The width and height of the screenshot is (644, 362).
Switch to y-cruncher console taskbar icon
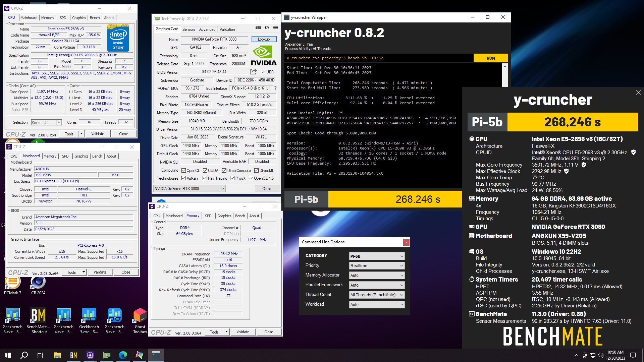(x=156, y=355)
